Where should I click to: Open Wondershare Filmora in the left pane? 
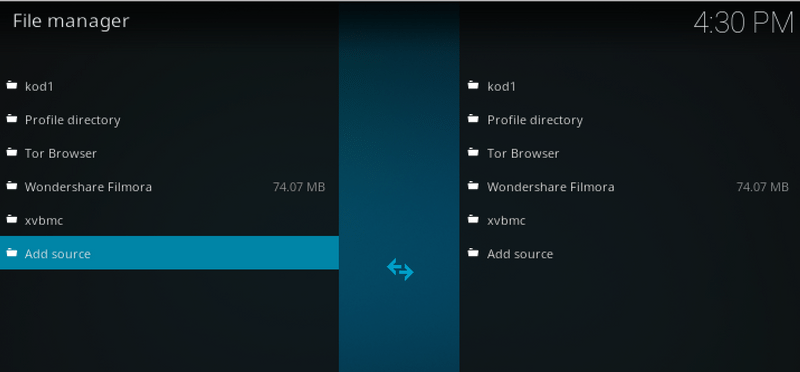tap(169, 187)
